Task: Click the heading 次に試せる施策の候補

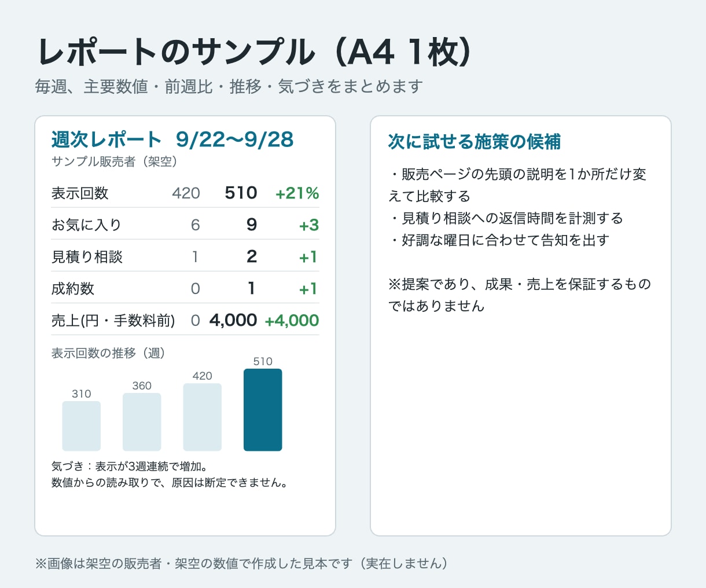Action: coord(475,142)
